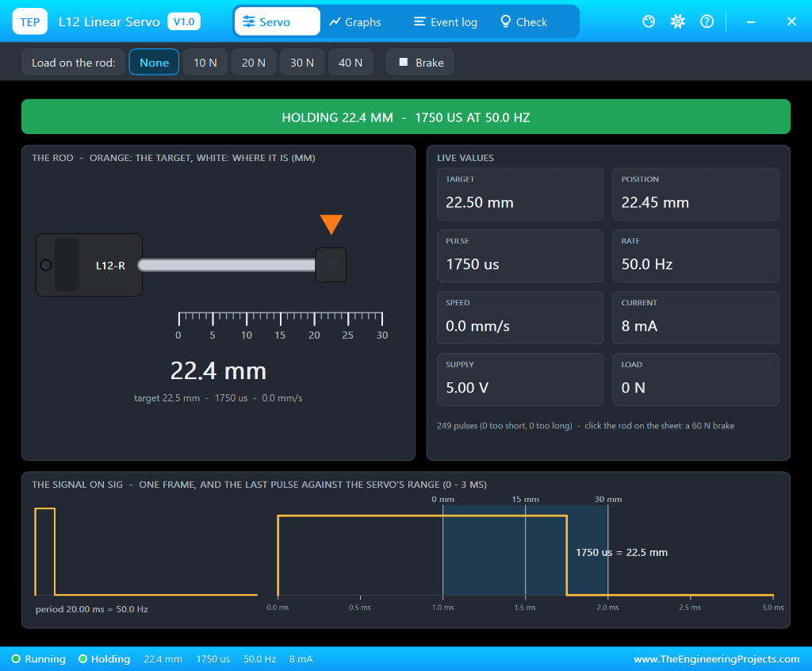Switch to the Check tab

[524, 21]
